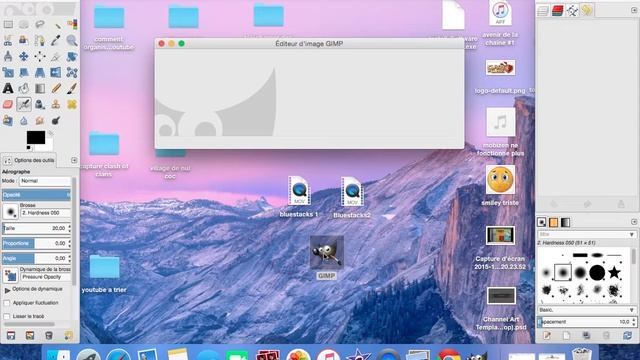The width and height of the screenshot is (640, 360).
Task: Select the Move tool
Action: (24, 56)
